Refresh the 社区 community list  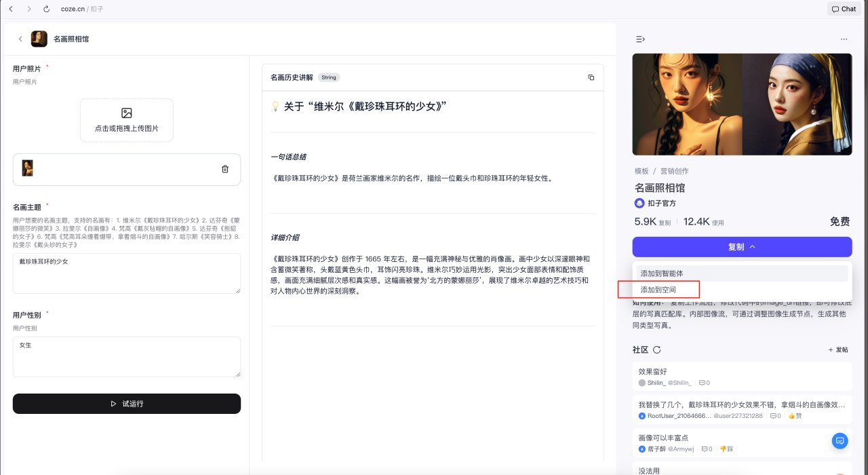(x=656, y=350)
